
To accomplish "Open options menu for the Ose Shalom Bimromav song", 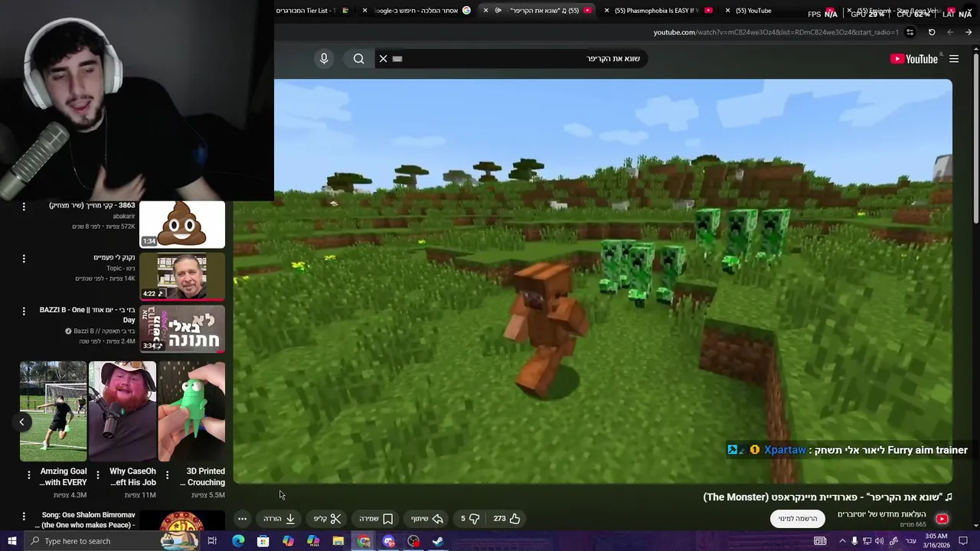I will tap(24, 517).
